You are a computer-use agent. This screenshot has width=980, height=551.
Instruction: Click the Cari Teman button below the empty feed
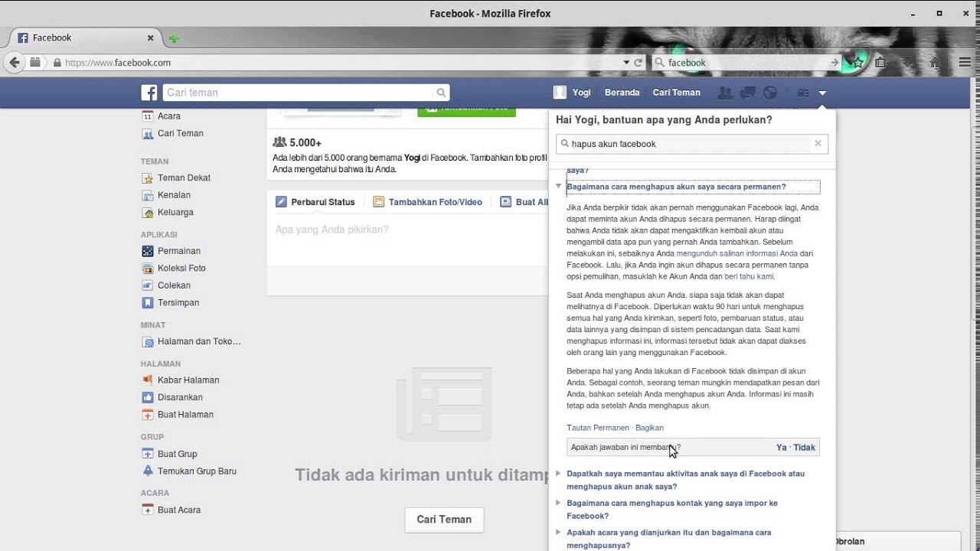tap(444, 520)
